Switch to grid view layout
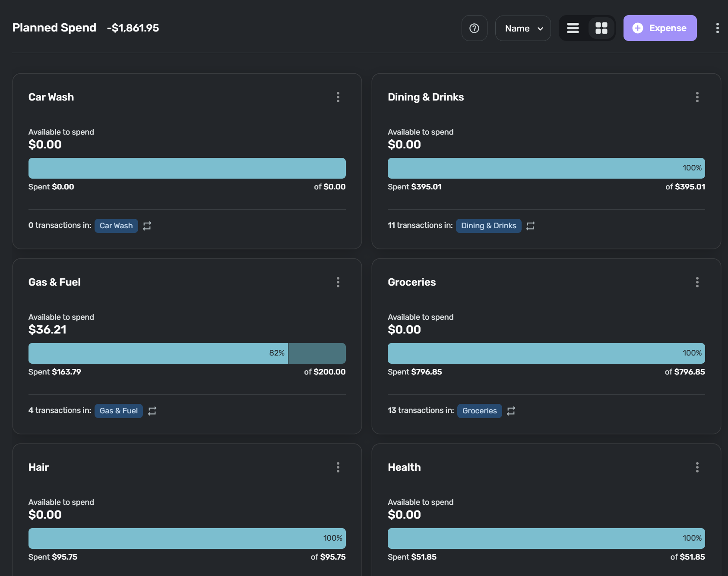Viewport: 728px width, 576px height. click(x=601, y=28)
